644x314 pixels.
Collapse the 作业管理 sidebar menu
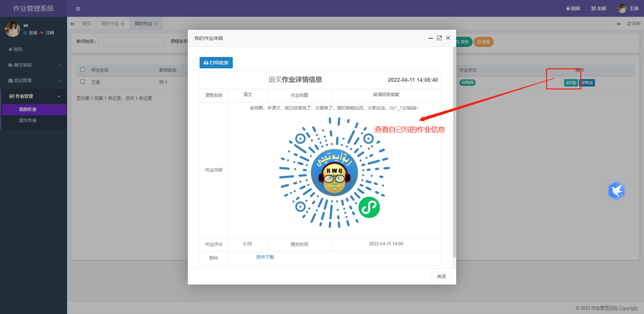point(34,96)
